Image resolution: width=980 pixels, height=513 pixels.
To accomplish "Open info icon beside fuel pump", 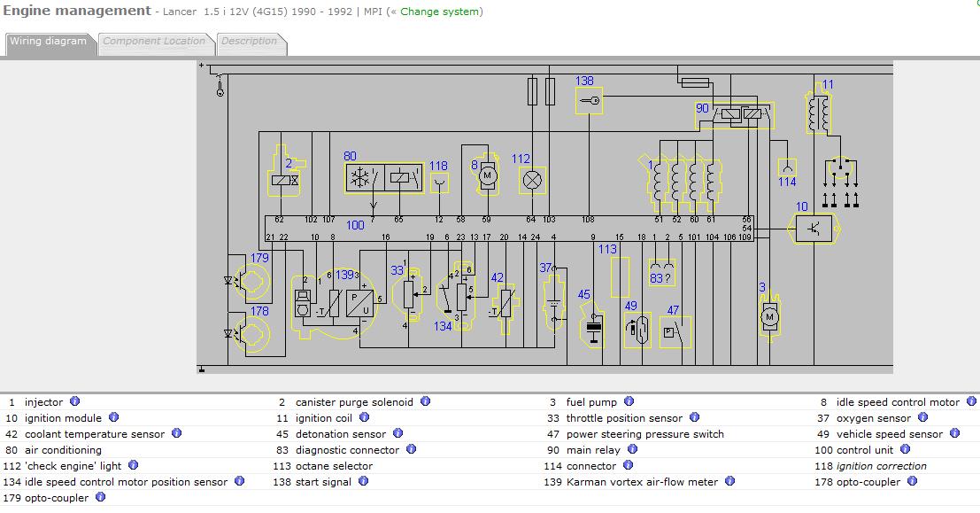I will pos(629,401).
